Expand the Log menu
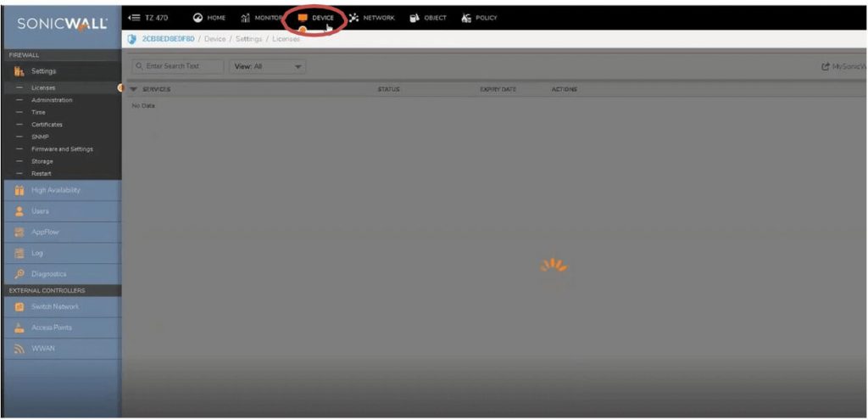 coord(62,253)
